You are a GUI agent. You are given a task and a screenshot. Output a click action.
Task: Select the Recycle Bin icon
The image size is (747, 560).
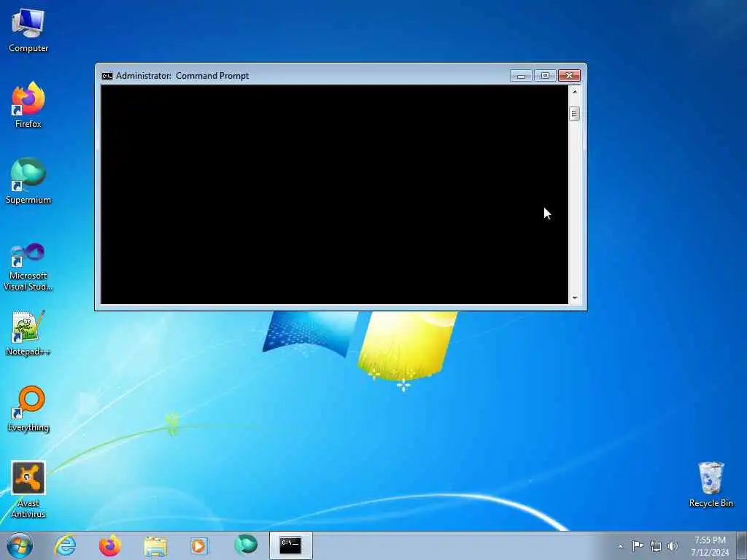click(711, 484)
